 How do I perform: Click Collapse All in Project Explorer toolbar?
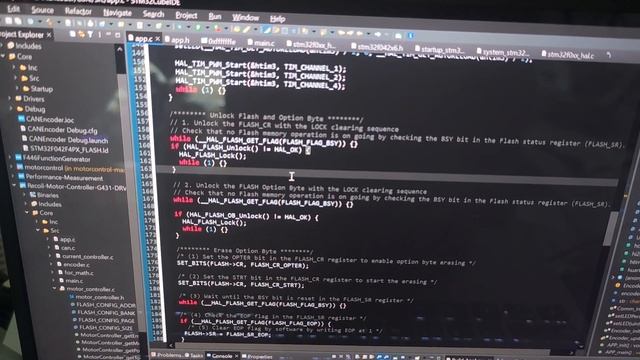[x=73, y=34]
